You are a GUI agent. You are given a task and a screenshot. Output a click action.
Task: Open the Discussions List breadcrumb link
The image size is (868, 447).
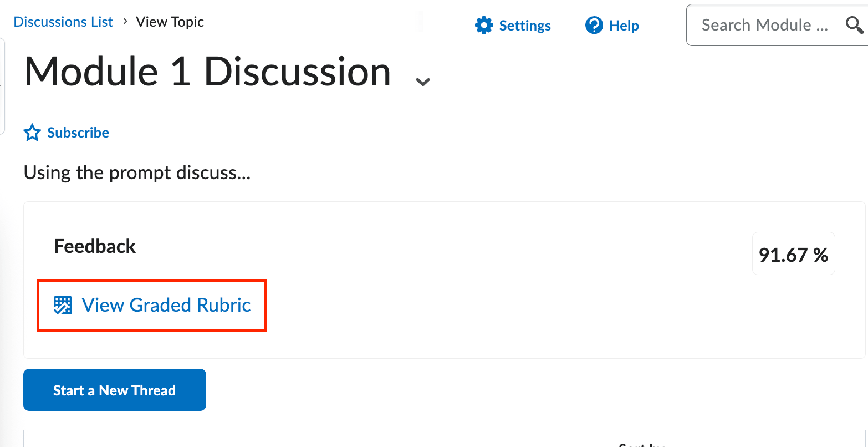pyautogui.click(x=63, y=22)
